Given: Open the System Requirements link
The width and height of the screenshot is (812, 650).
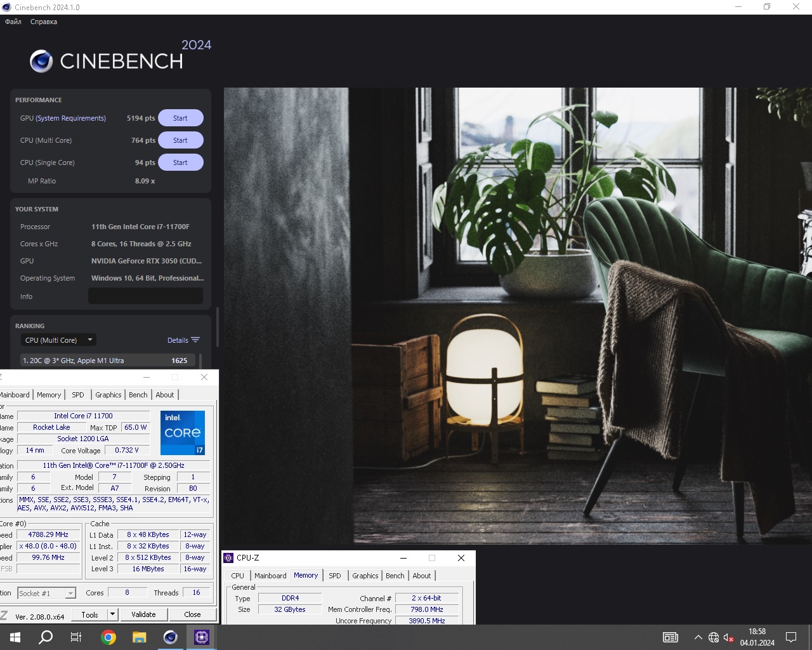Looking at the screenshot, I should click(71, 118).
